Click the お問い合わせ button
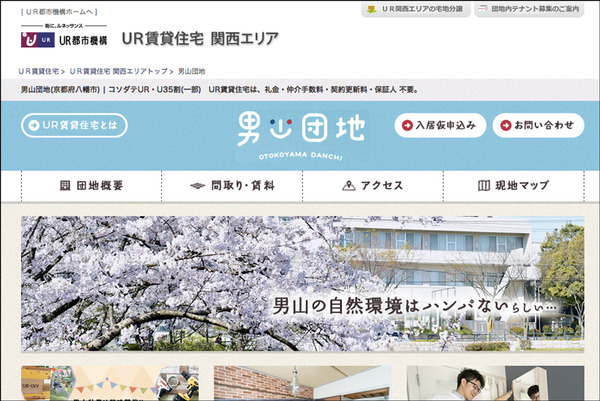The height and width of the screenshot is (401, 600). 538,125
